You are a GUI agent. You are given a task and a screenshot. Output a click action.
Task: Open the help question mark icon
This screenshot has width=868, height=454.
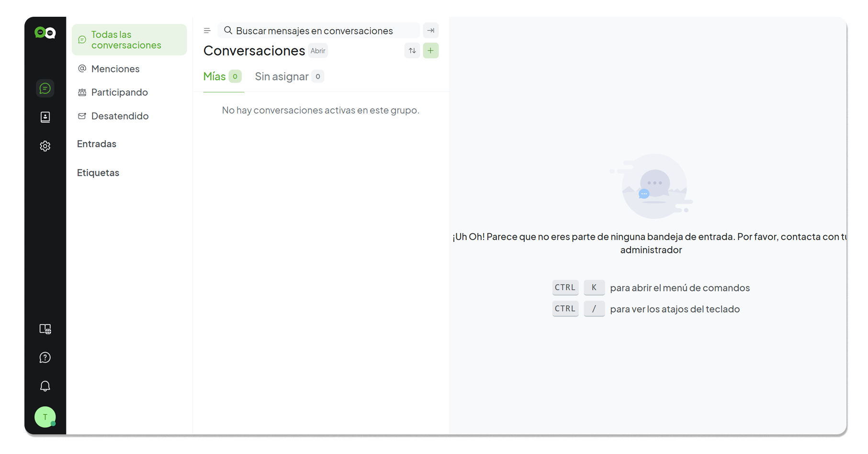[45, 358]
